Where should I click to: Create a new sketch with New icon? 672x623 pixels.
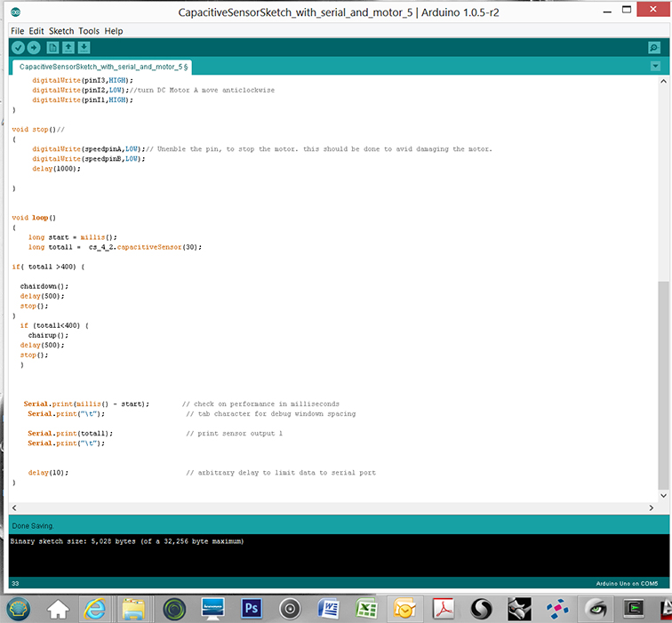pos(52,48)
